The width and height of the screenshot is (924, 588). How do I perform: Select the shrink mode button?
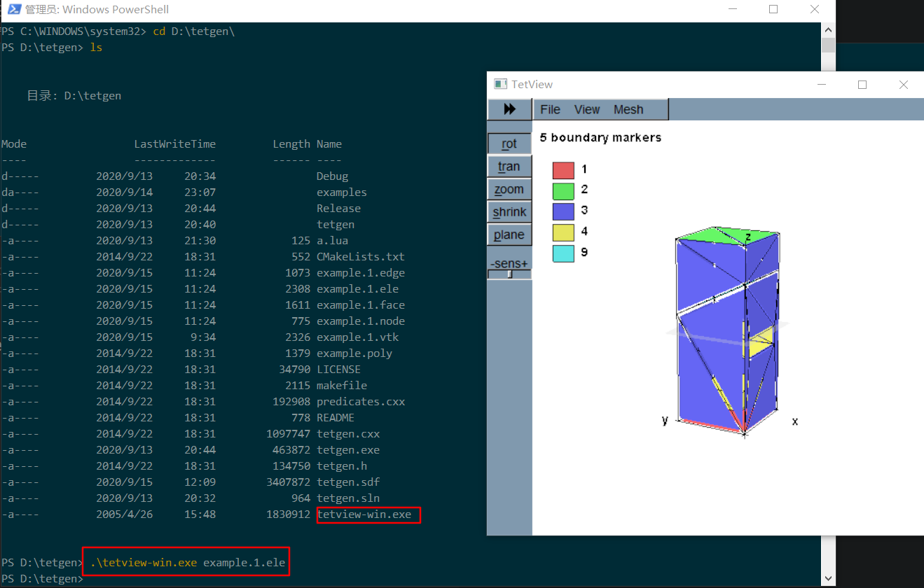tap(509, 212)
